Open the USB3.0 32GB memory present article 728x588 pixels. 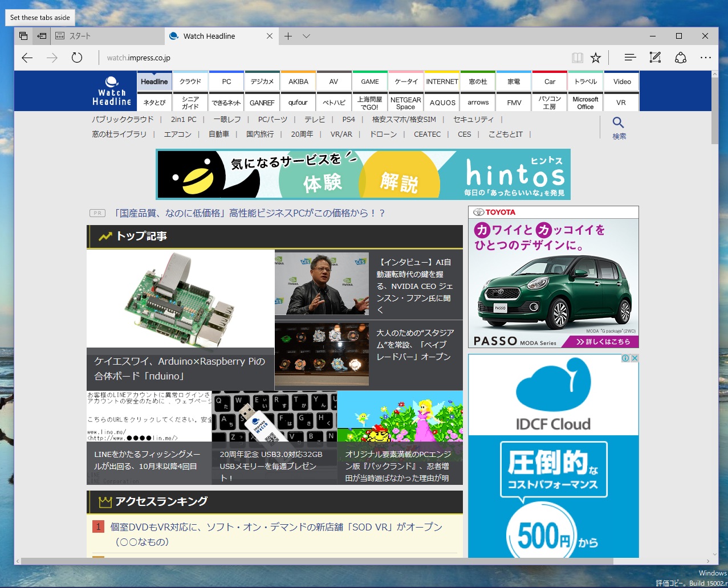pyautogui.click(x=274, y=438)
